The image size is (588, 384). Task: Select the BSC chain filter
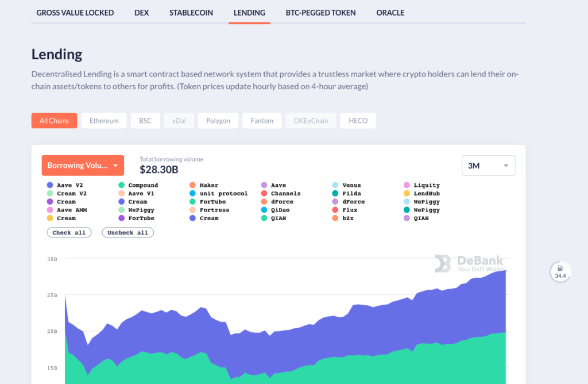[145, 121]
